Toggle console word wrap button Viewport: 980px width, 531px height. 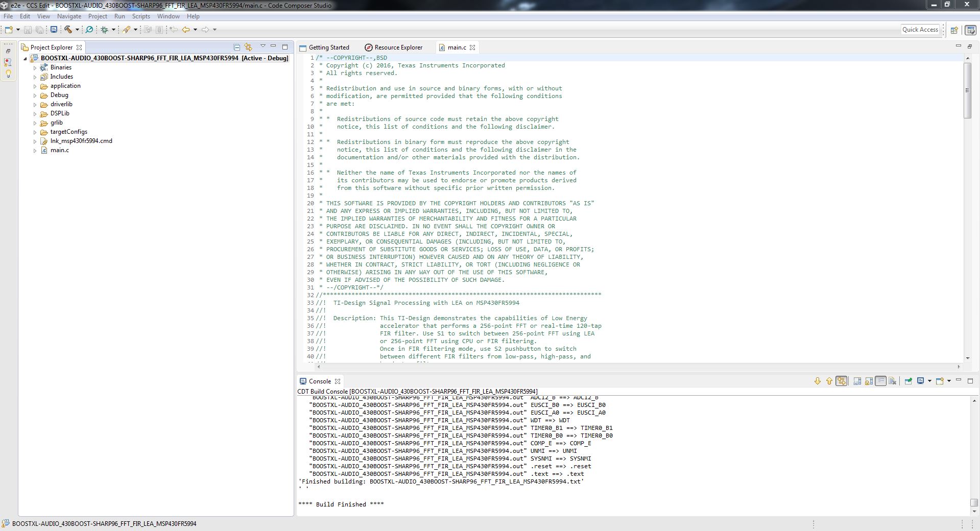880,381
